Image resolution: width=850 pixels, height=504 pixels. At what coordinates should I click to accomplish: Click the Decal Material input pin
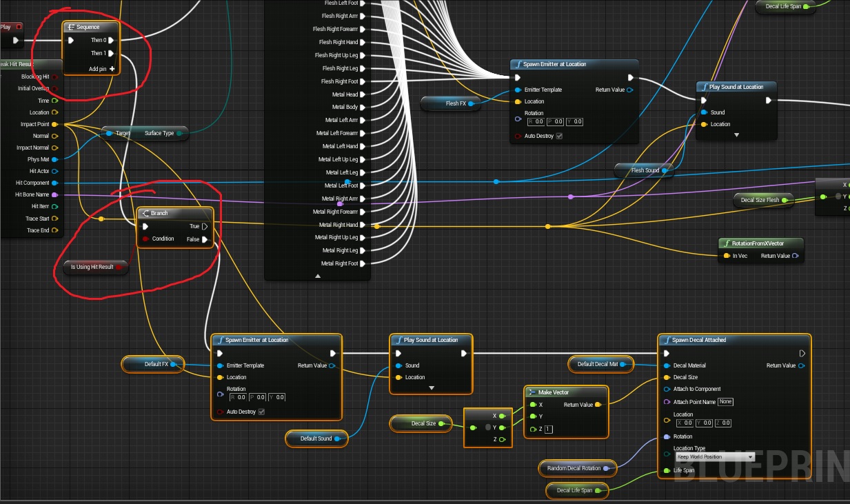click(x=667, y=365)
